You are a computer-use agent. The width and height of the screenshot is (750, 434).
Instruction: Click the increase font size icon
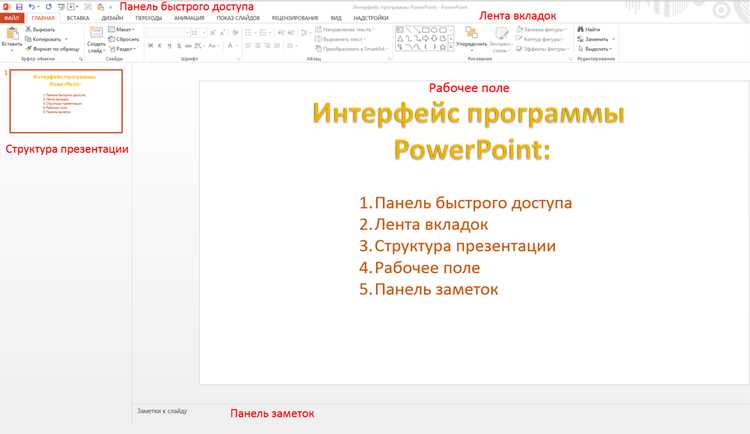coord(213,33)
